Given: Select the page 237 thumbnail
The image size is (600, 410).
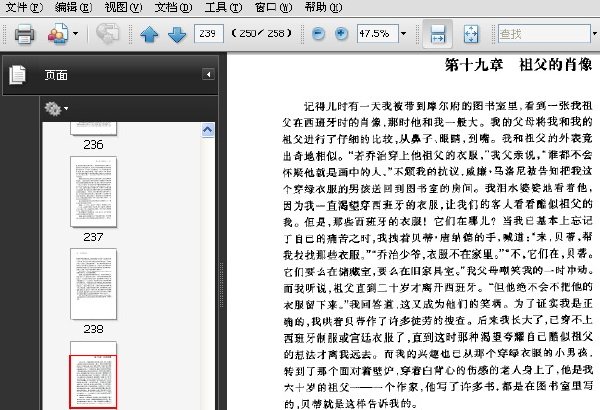Looking at the screenshot, I should tap(93, 191).
